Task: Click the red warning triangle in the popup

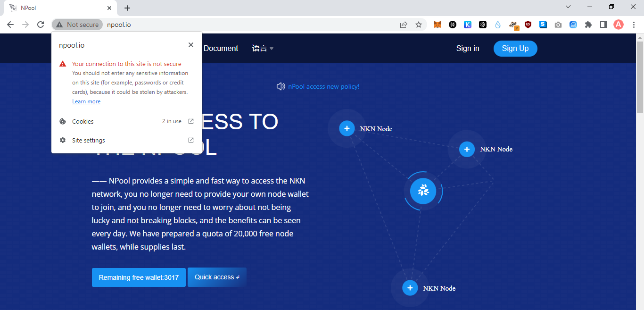Action: 63,64
